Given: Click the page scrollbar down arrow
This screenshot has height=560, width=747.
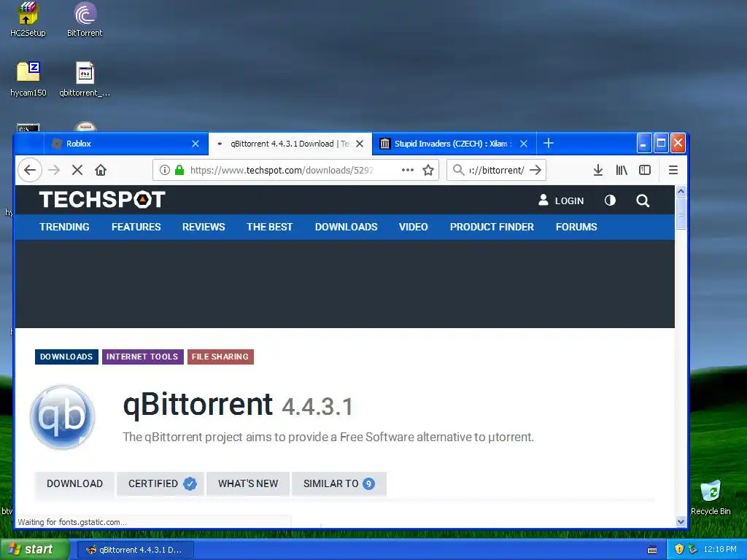Looking at the screenshot, I should (x=681, y=522).
